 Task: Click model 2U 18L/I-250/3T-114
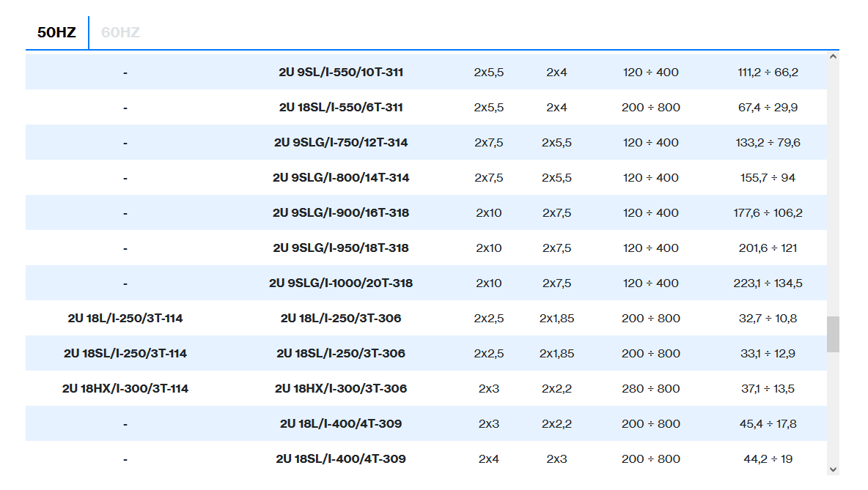(125, 319)
